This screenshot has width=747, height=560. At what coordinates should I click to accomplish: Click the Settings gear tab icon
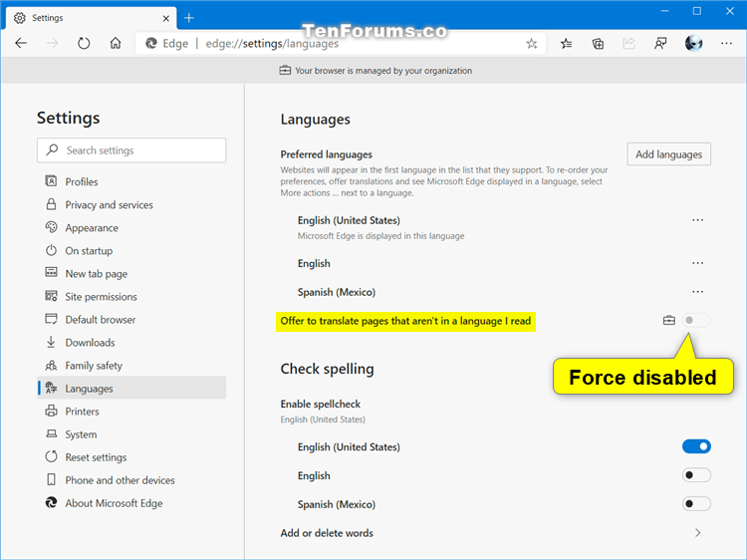coord(20,18)
